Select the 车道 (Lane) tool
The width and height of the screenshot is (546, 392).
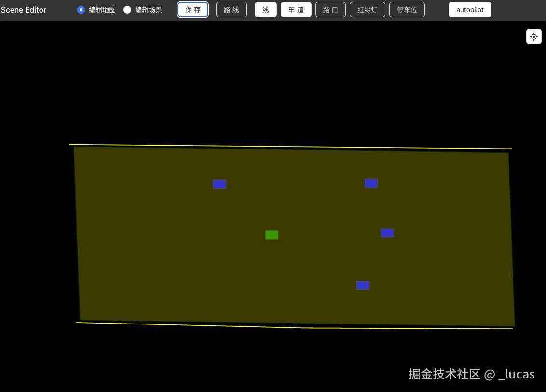pyautogui.click(x=296, y=10)
